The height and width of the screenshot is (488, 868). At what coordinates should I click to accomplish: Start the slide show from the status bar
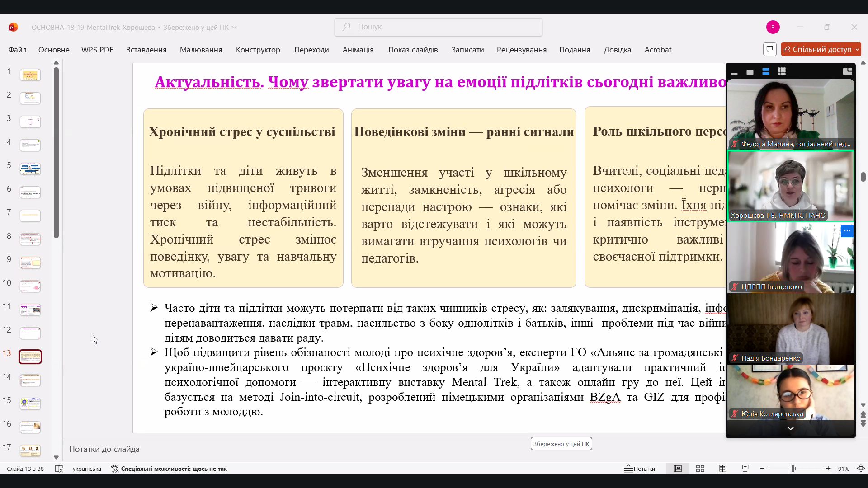(x=745, y=469)
